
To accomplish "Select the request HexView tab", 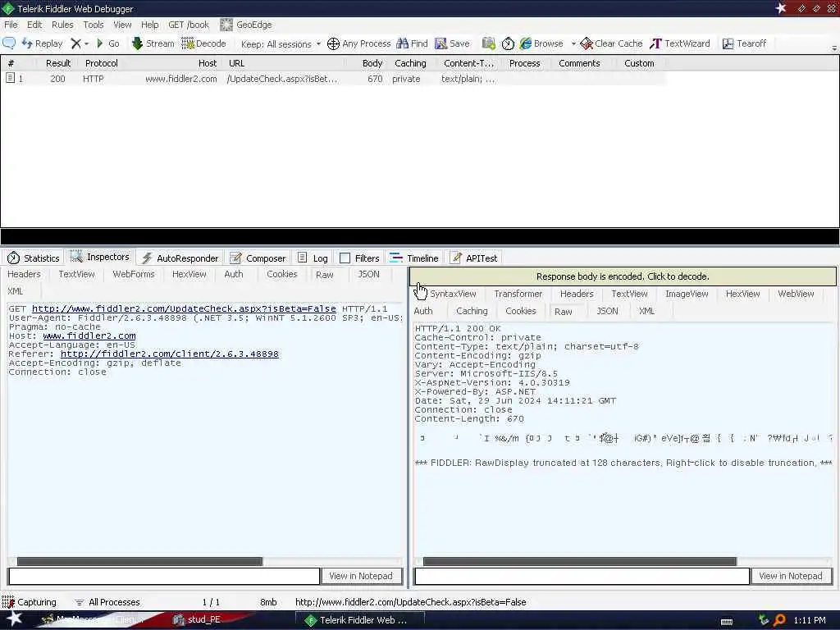I will point(189,274).
